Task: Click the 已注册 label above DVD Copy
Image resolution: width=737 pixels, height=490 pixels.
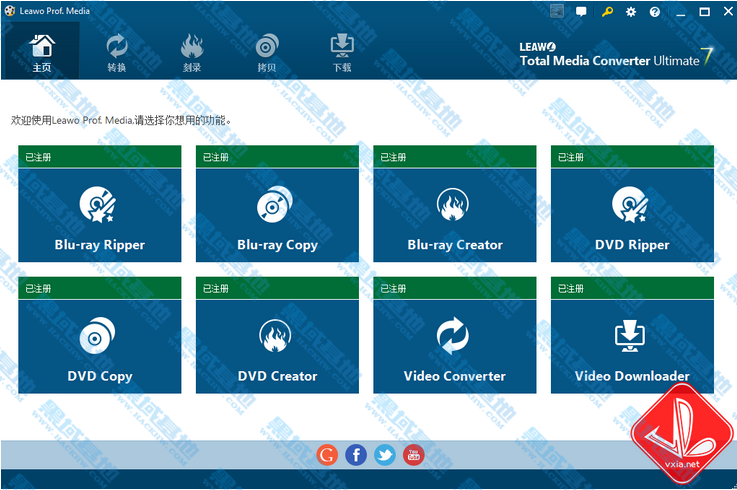Action: coord(38,288)
